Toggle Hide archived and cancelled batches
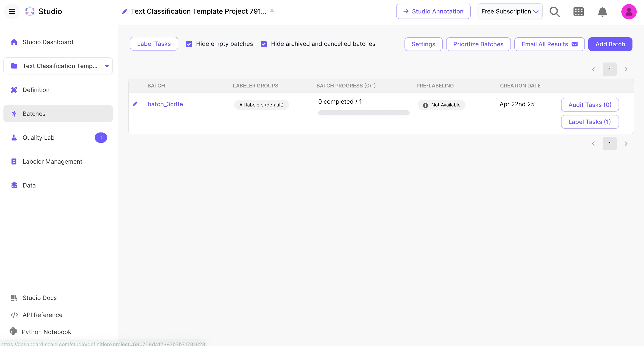 point(264,44)
